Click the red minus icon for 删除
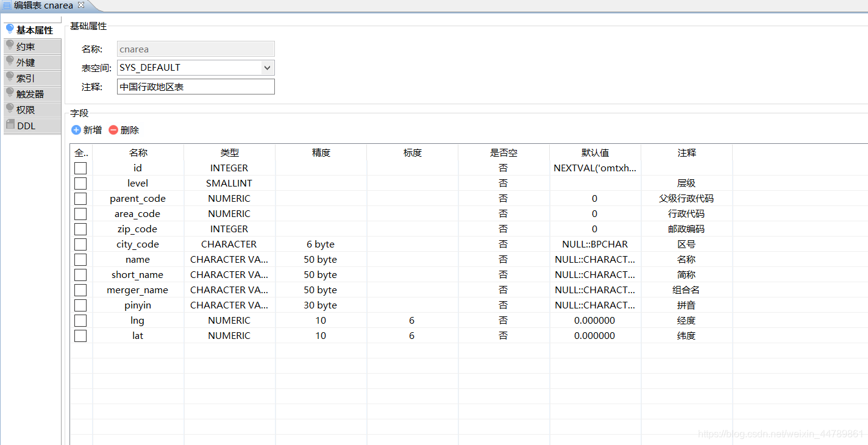 click(113, 130)
